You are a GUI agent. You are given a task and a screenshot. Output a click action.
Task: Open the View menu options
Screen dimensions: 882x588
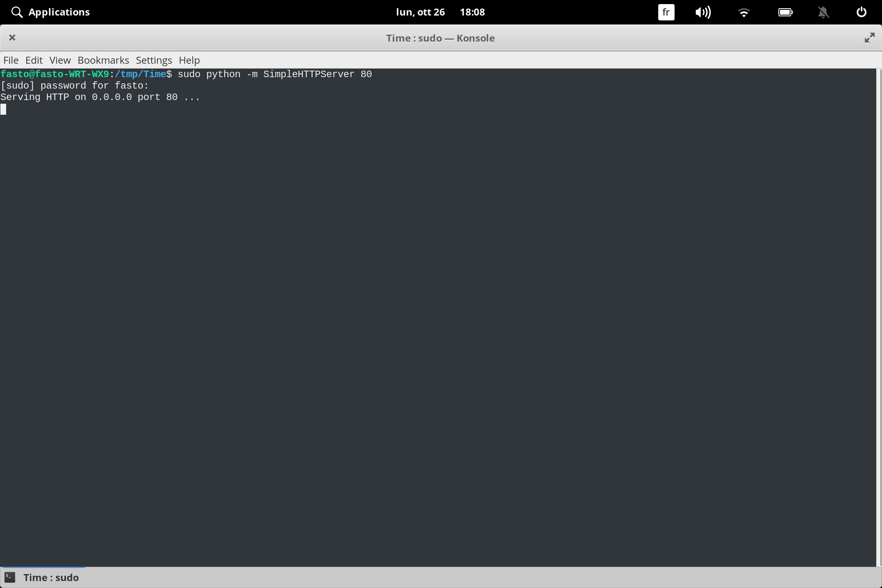pos(60,60)
